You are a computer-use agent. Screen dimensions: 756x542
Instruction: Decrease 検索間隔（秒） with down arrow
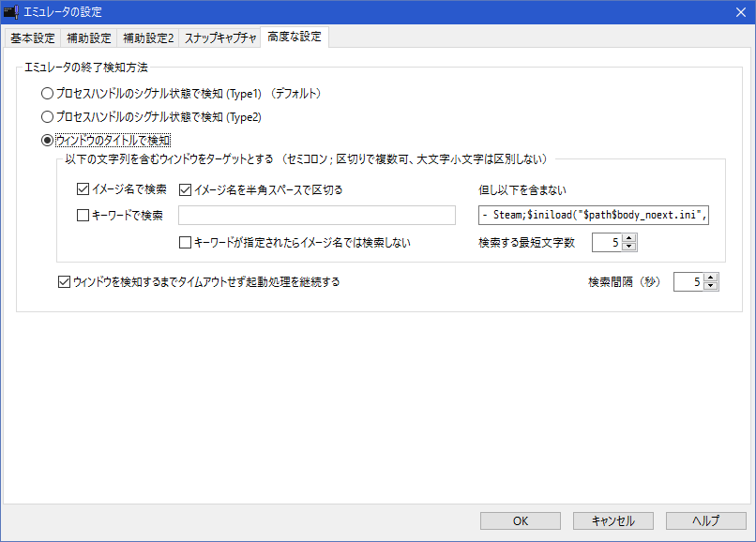[x=711, y=286]
